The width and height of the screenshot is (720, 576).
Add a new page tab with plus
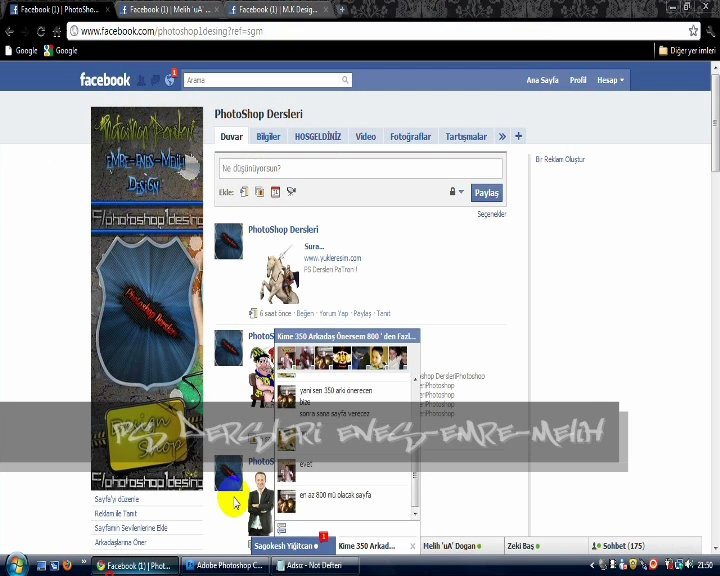point(518,136)
